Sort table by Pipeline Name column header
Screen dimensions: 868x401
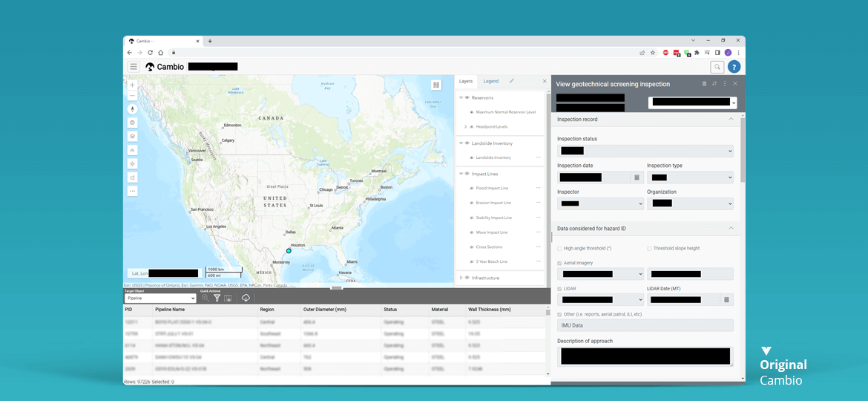tap(170, 309)
